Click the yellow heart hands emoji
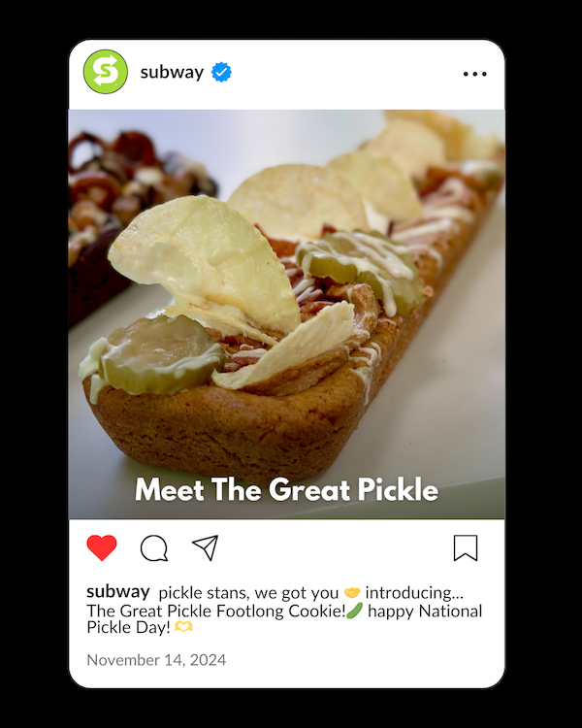The image size is (582, 728). click(x=183, y=627)
